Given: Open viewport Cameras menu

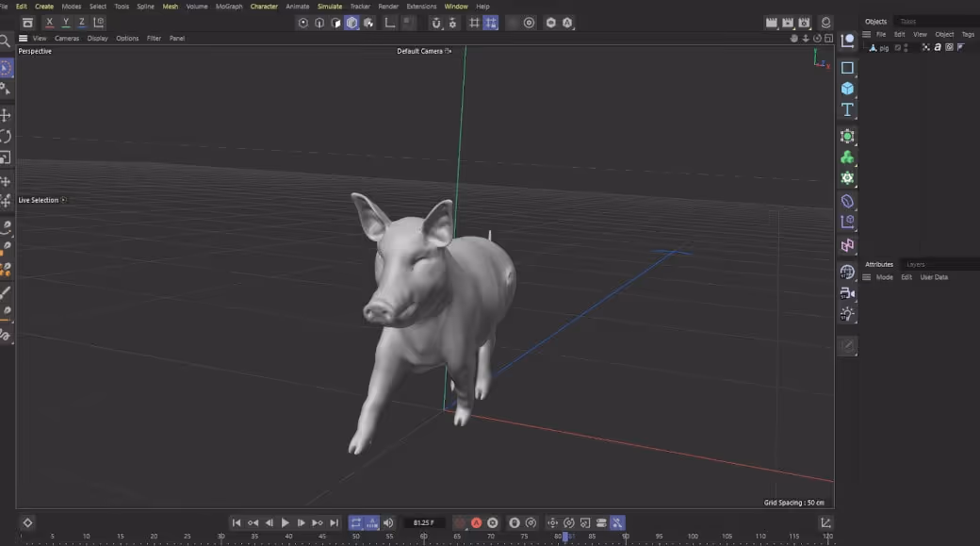Looking at the screenshot, I should 67,38.
